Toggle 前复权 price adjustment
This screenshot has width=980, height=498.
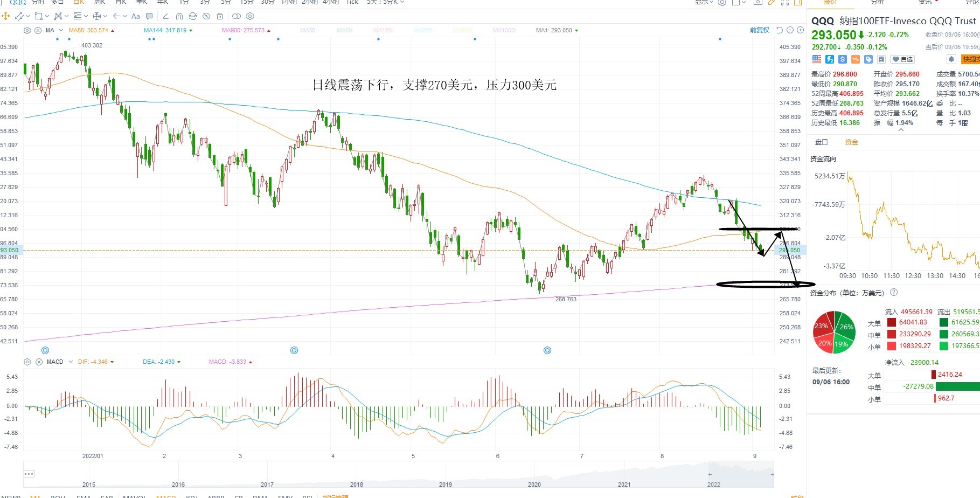(760, 30)
